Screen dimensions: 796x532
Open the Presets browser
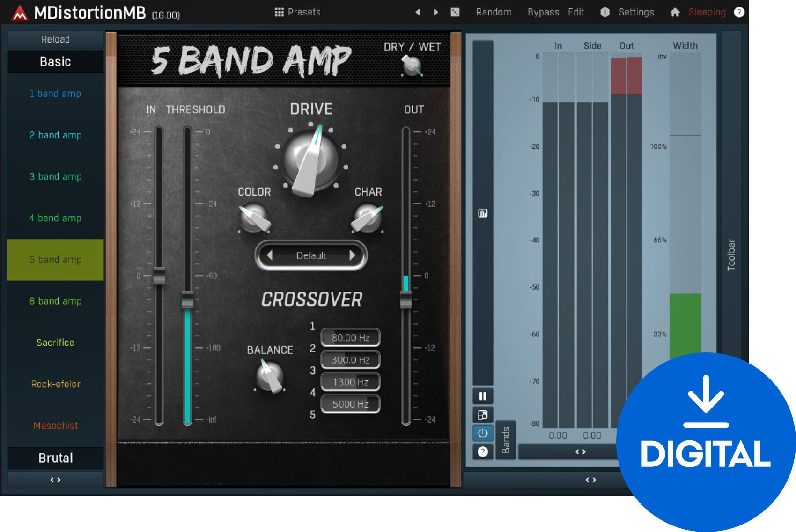tap(297, 12)
